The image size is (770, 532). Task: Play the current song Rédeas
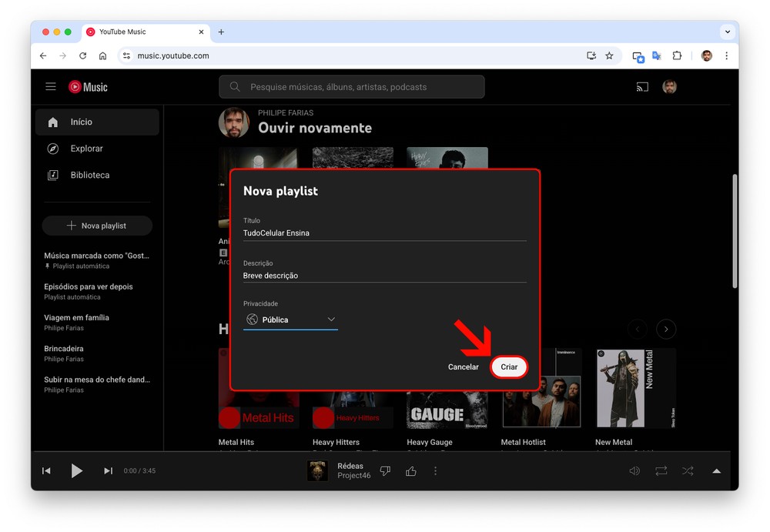coord(76,471)
